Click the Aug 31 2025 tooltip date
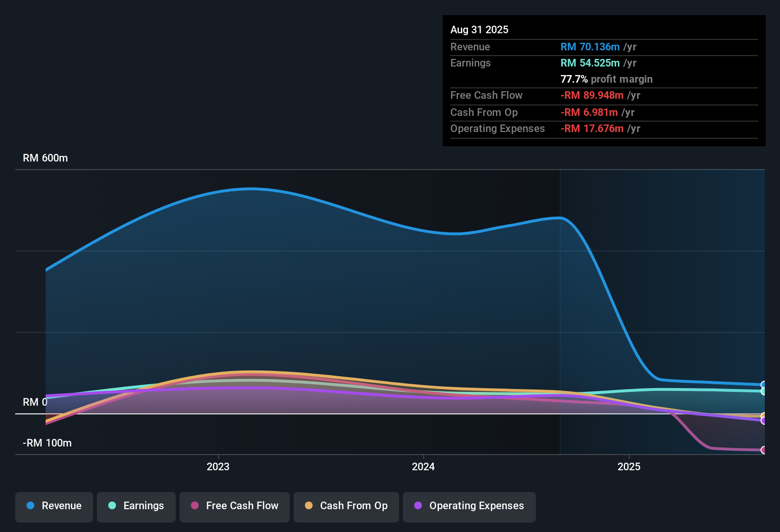Viewport: 780px width, 532px height. (x=479, y=30)
